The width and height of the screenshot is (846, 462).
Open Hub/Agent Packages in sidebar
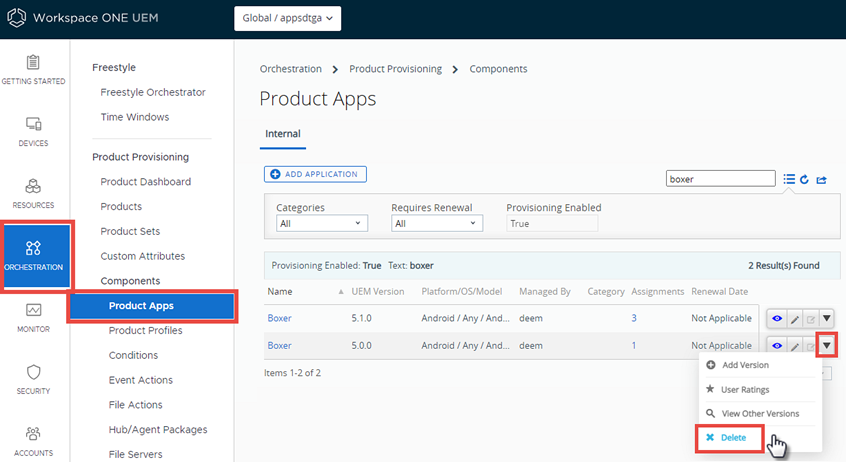[158, 430]
